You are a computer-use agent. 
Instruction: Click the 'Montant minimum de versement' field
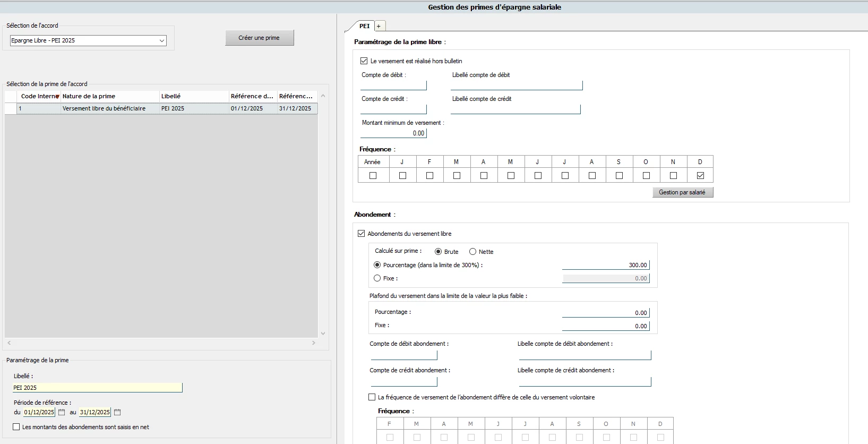(393, 133)
